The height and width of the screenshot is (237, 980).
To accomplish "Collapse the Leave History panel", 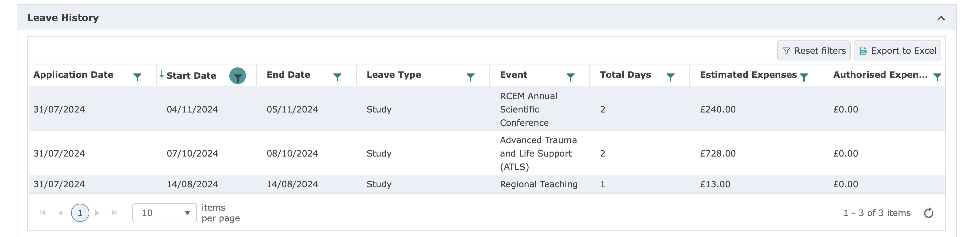I will point(941,18).
